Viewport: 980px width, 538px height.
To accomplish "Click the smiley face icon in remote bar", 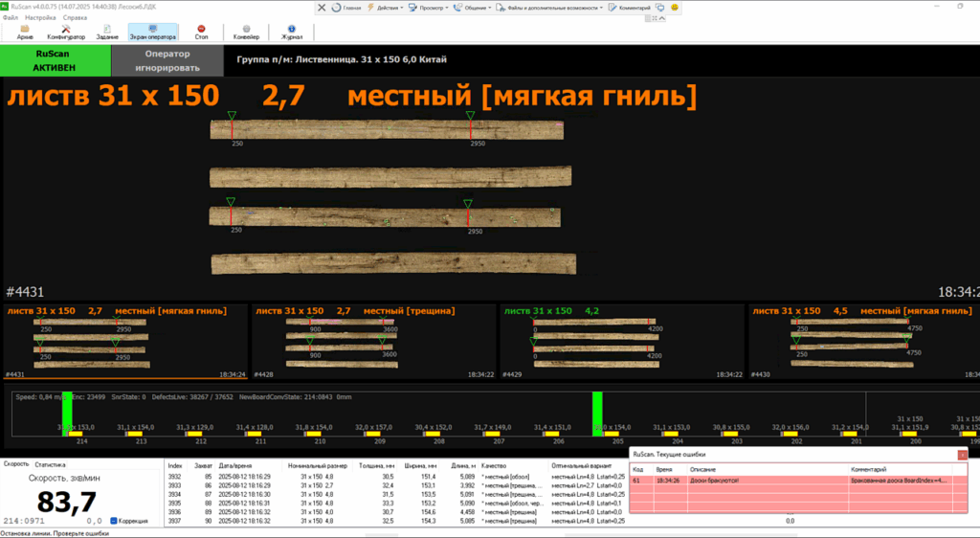I will (x=675, y=8).
